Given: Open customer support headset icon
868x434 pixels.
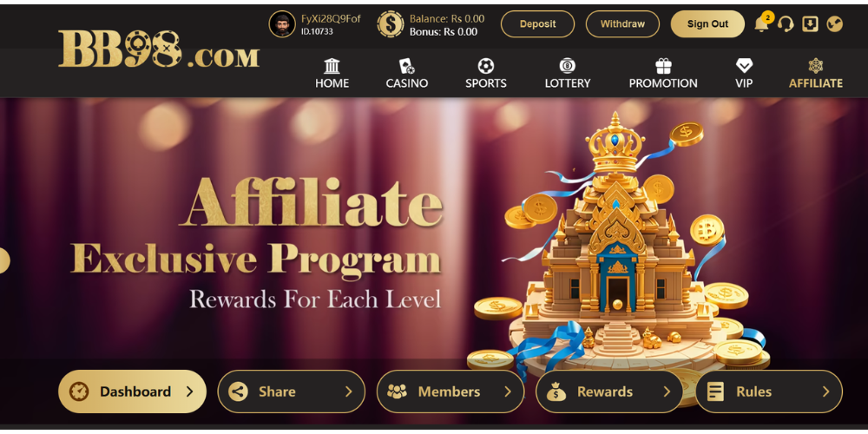Looking at the screenshot, I should [x=786, y=23].
